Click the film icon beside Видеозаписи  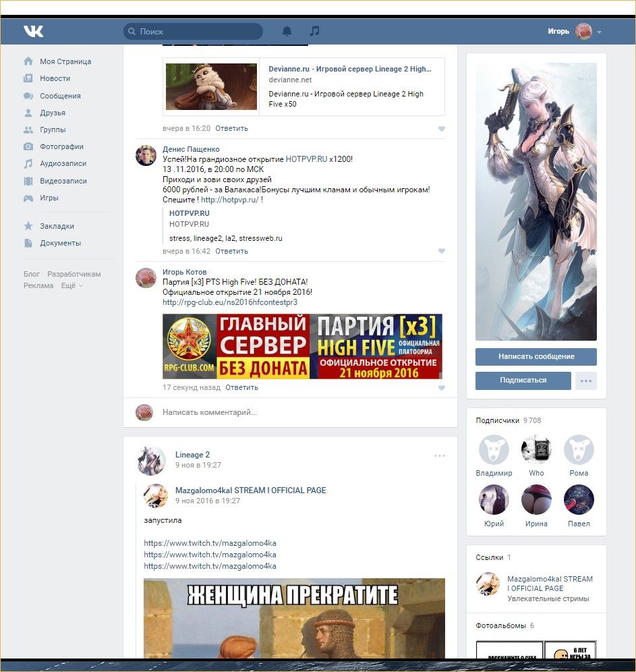click(28, 181)
